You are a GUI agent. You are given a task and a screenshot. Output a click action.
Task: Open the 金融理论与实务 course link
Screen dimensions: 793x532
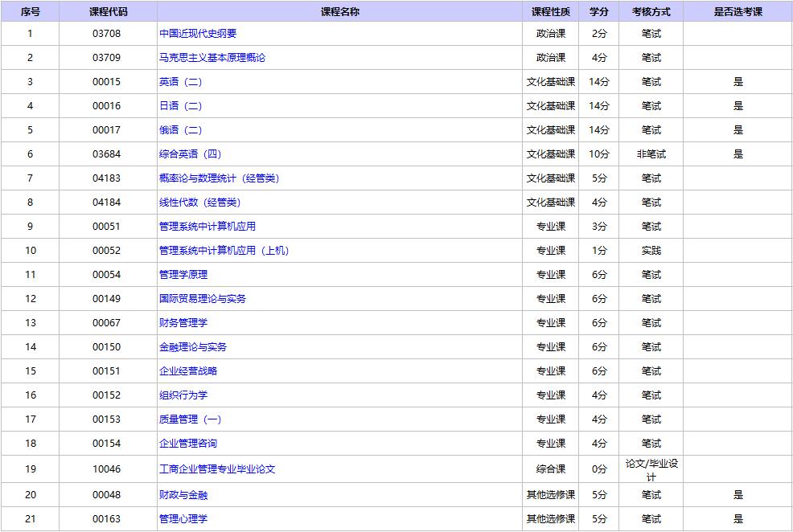tap(193, 347)
